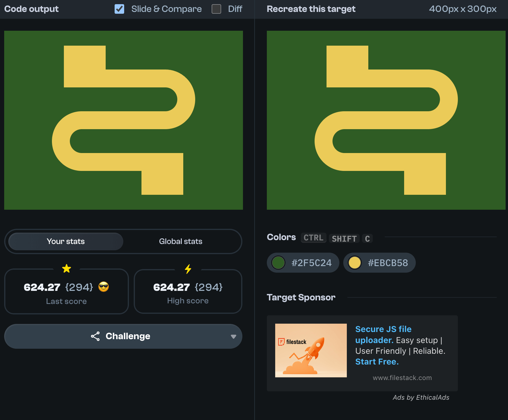
Task: Click the Start Free link
Action: 377,362
